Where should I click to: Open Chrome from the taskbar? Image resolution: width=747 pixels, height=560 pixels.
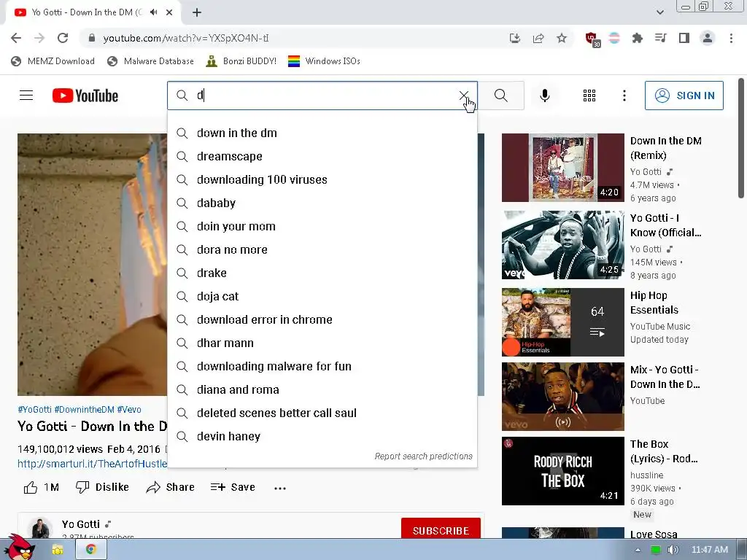click(91, 550)
